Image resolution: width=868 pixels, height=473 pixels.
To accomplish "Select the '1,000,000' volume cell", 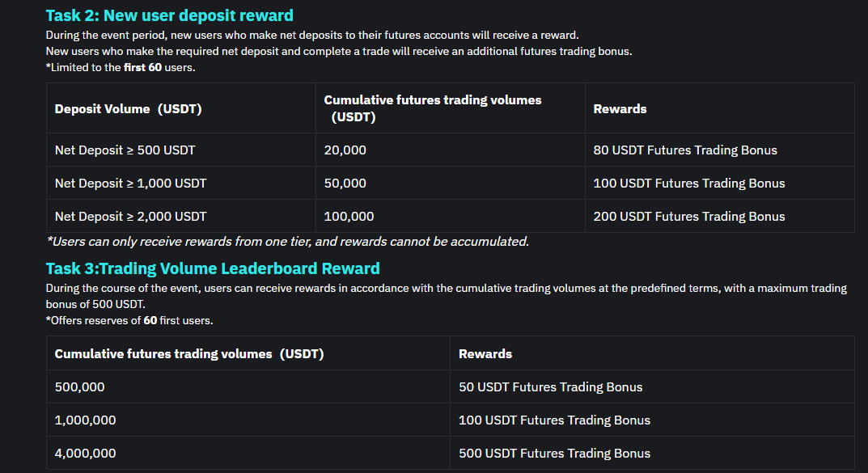I will (x=248, y=420).
